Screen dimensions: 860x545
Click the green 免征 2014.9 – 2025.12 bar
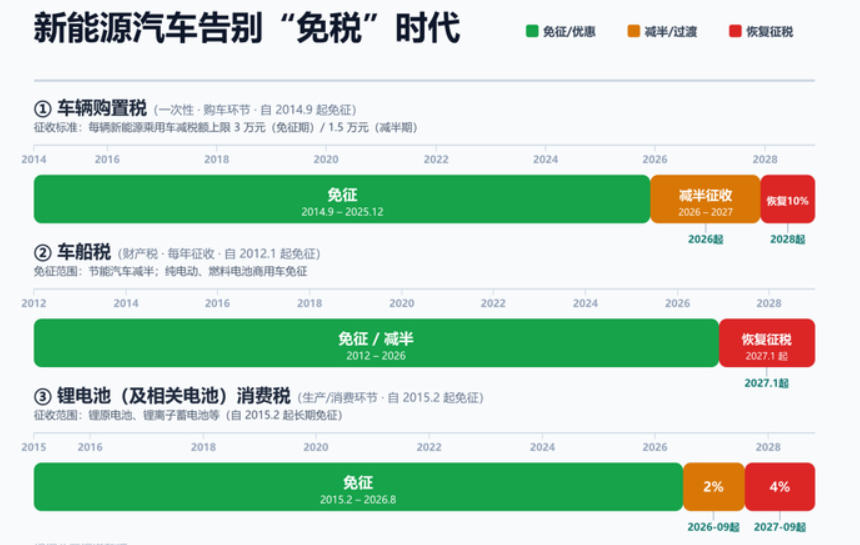[342, 199]
